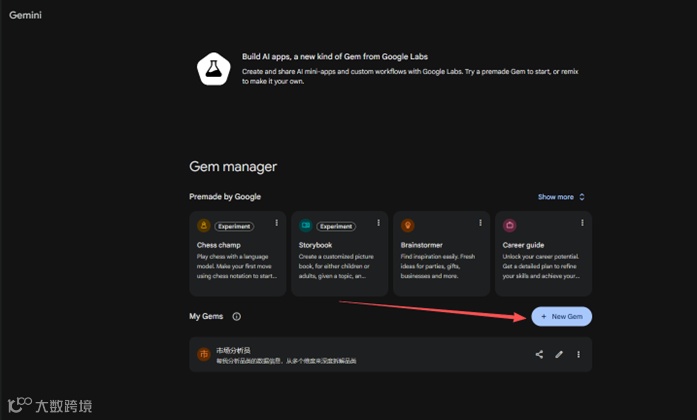697x420 pixels.
Task: Open the Google Labs flask icon
Action: (x=214, y=69)
